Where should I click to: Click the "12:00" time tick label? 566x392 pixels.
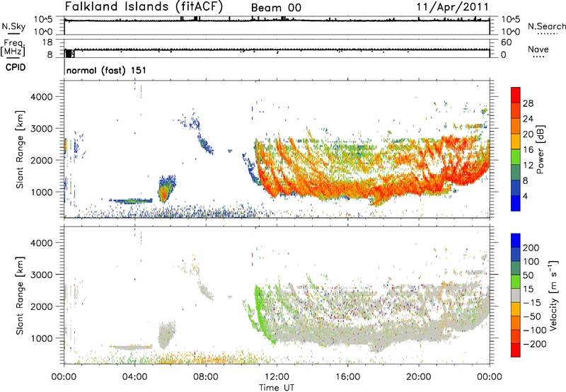pyautogui.click(x=277, y=377)
